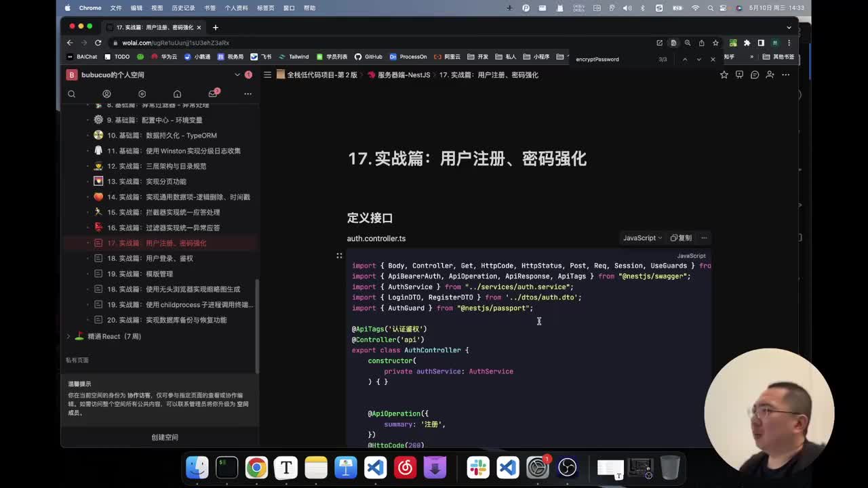Image resolution: width=868 pixels, height=488 pixels.
Task: Open the 窗口 menu
Action: [289, 8]
